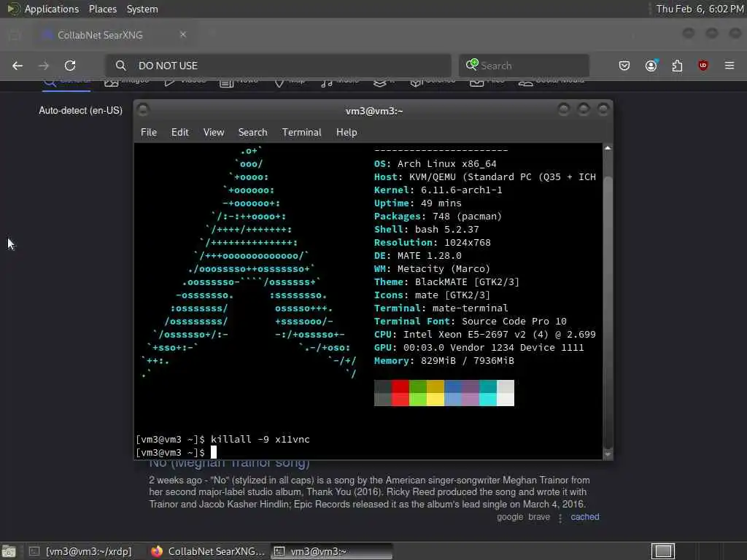This screenshot has width=747, height=560.
Task: Click the add search engine icon
Action: [472, 65]
